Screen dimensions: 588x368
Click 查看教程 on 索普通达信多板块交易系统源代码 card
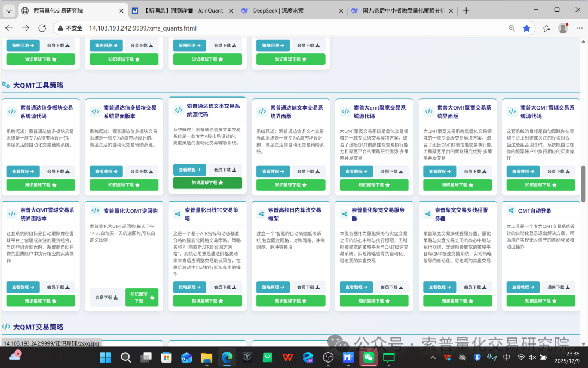[x=23, y=171]
